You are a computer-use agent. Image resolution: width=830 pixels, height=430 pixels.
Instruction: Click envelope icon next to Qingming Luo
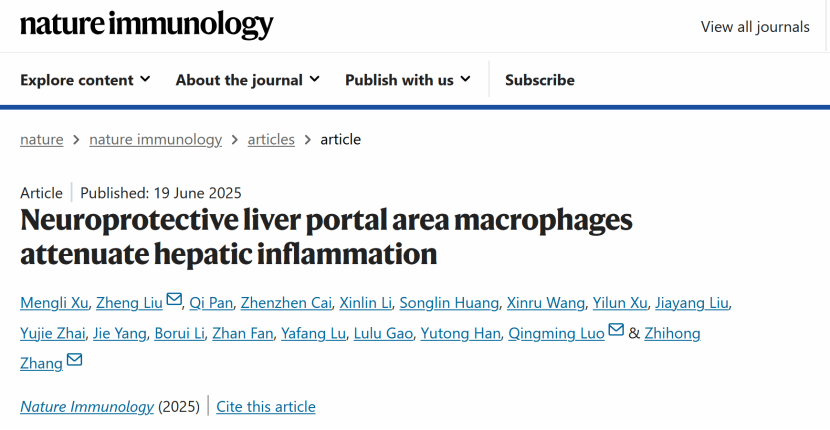[616, 331]
